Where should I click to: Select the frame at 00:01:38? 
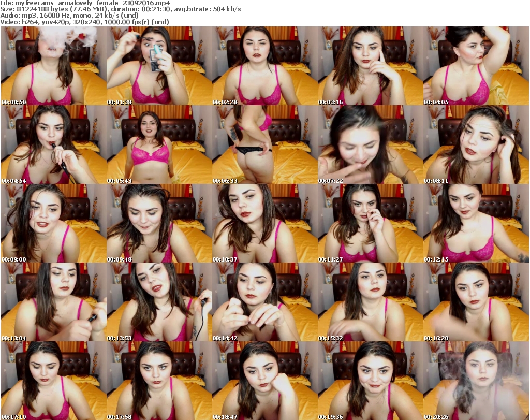pos(159,66)
